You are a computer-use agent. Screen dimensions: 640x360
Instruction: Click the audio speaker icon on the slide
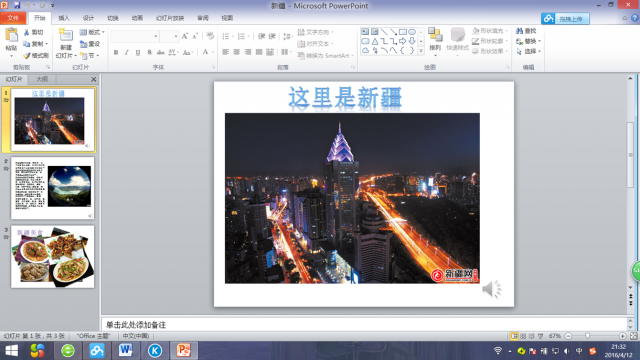click(x=491, y=289)
